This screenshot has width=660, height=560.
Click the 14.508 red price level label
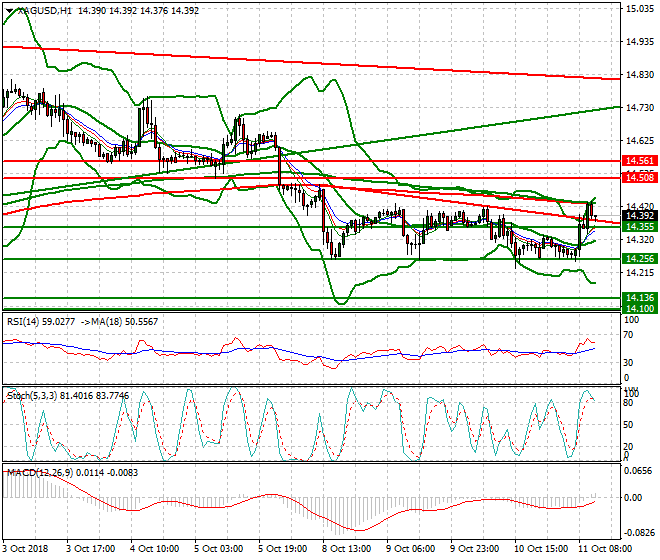[640, 178]
